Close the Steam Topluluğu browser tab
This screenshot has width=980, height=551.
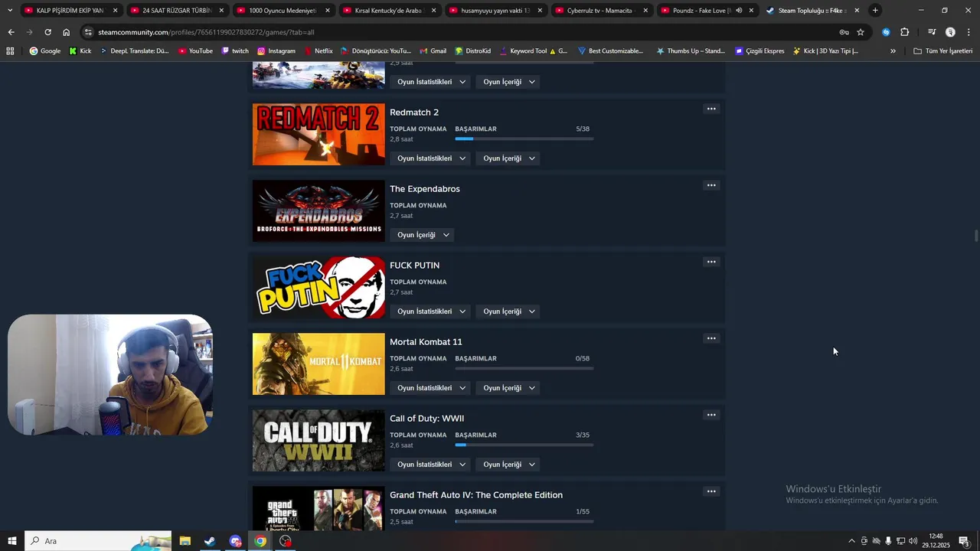click(x=857, y=10)
